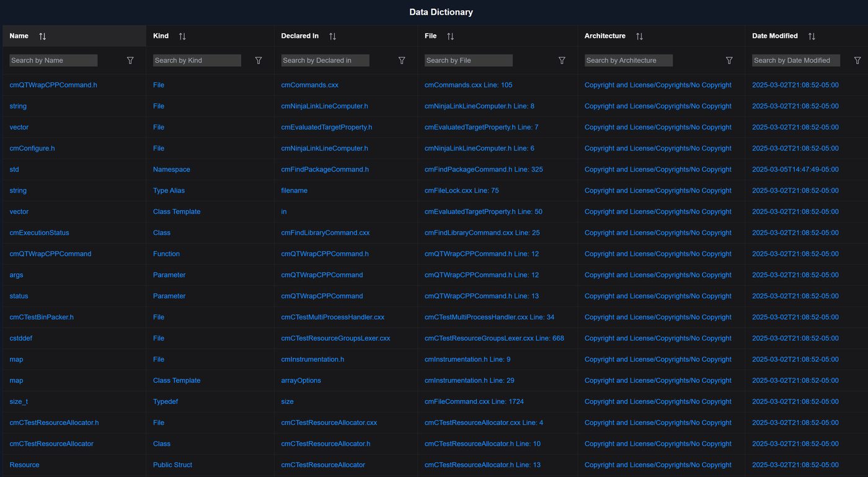Sort the Architecture column

(639, 37)
